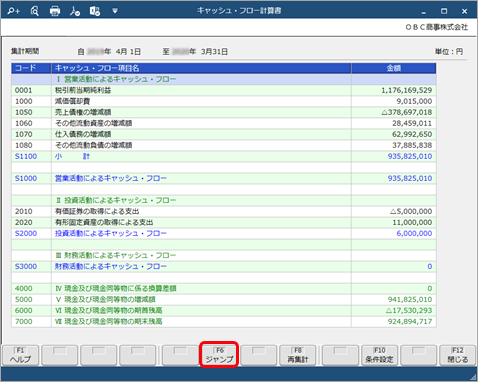Click the S1100 小計 subtotal row
The image size is (478, 382).
[x=224, y=156]
